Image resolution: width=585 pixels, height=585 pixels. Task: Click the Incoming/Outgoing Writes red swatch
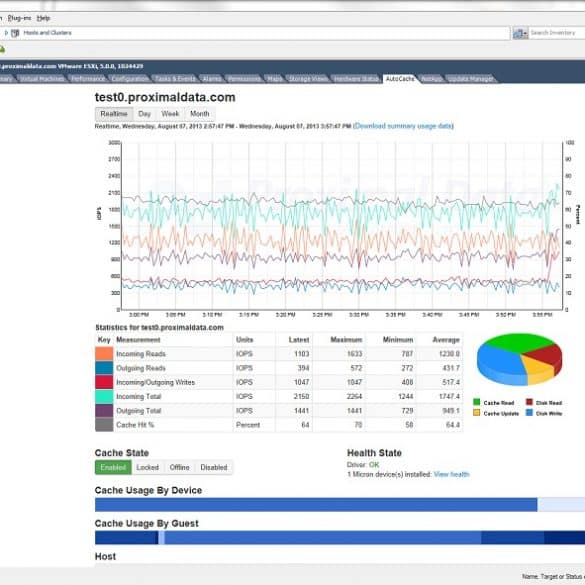tap(104, 382)
